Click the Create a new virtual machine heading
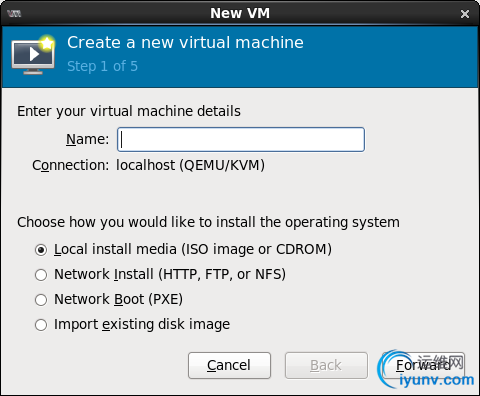The width and height of the screenshot is (480, 396). [185, 43]
